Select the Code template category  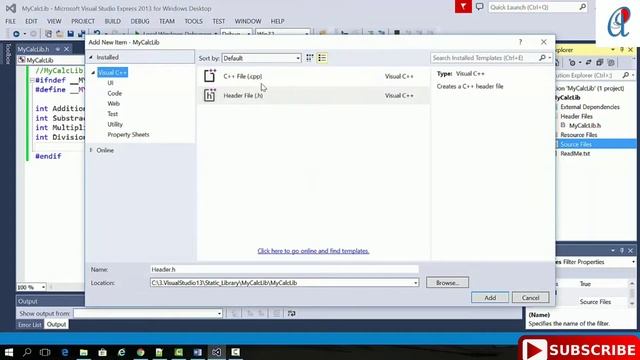(x=115, y=93)
